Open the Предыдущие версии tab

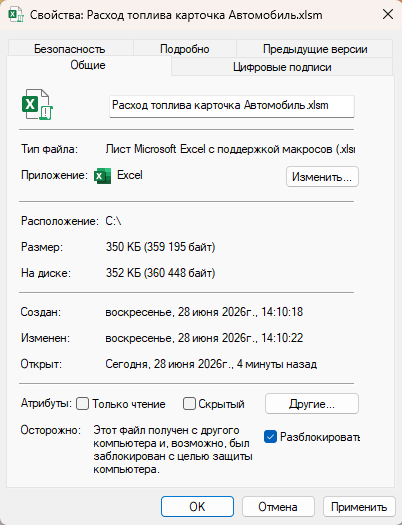click(x=315, y=49)
